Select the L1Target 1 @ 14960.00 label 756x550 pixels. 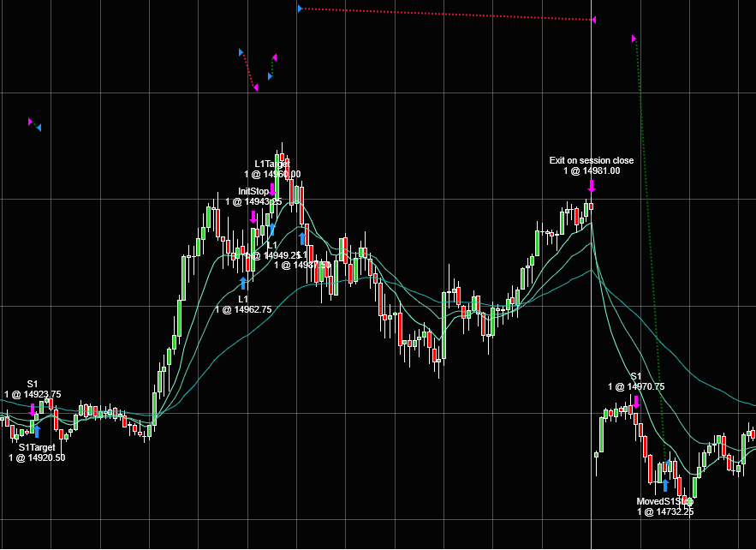click(272, 169)
